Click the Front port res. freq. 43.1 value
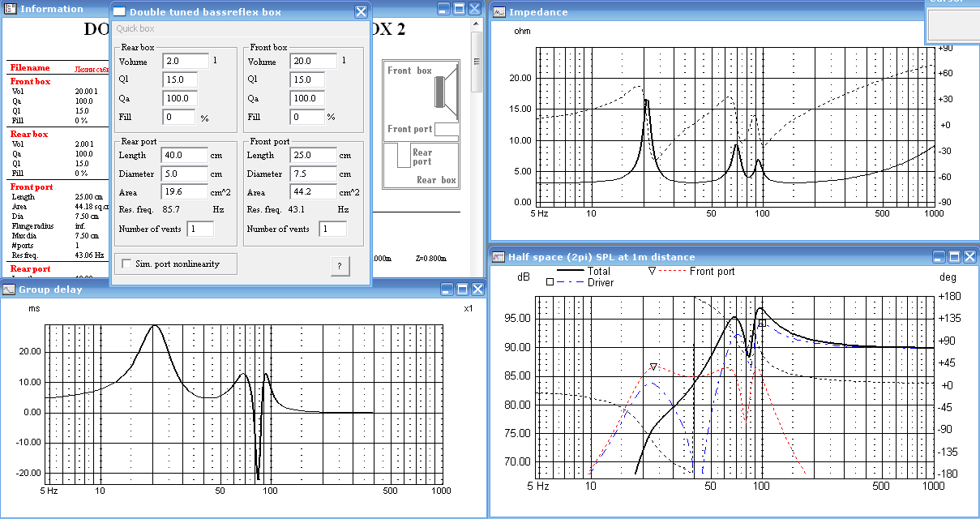This screenshot has height=519, width=980. 297,209
